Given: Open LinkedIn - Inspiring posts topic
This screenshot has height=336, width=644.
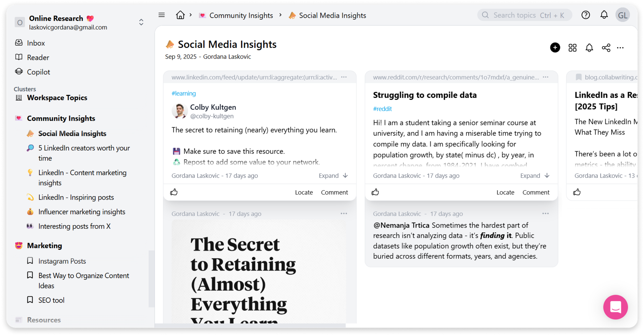Looking at the screenshot, I should pyautogui.click(x=76, y=197).
